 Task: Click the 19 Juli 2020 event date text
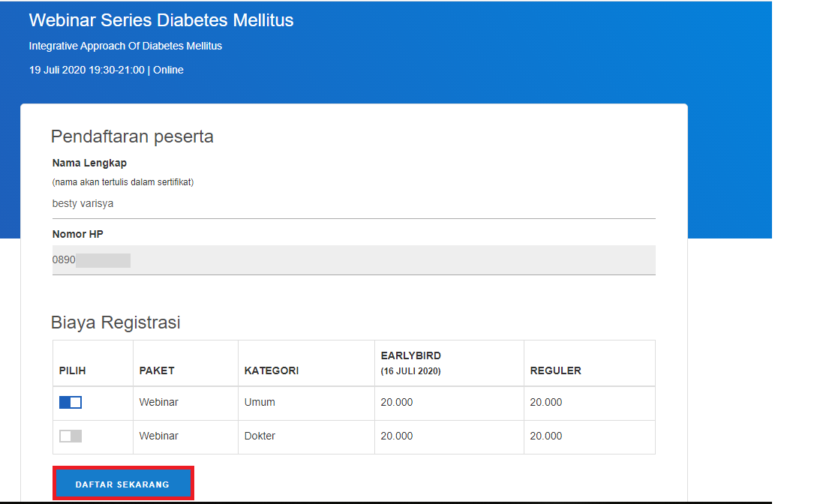click(106, 70)
